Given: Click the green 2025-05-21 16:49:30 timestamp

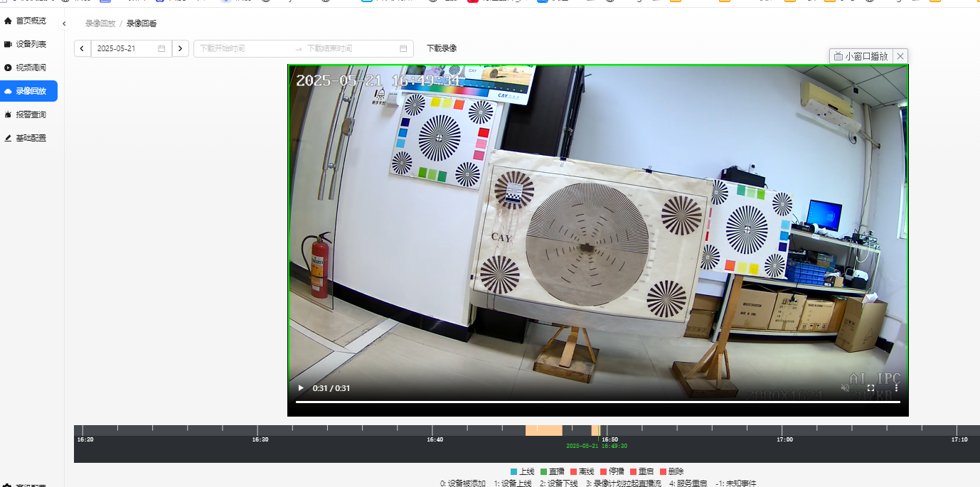Looking at the screenshot, I should point(597,446).
